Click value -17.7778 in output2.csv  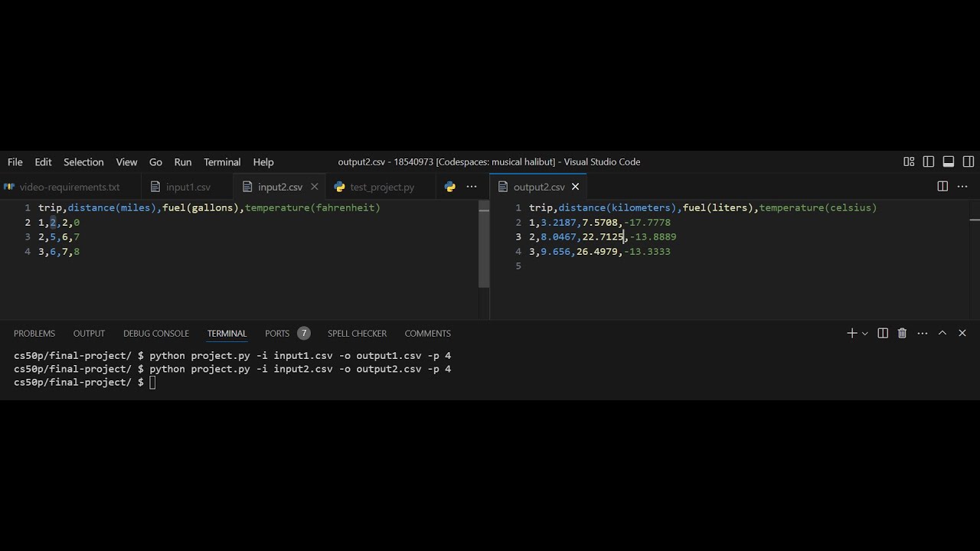pyautogui.click(x=647, y=222)
